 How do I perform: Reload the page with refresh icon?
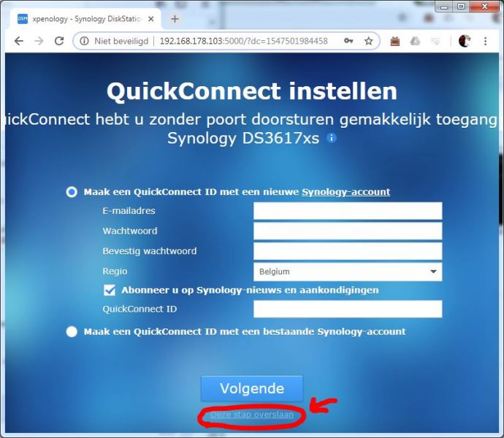pyautogui.click(x=59, y=41)
